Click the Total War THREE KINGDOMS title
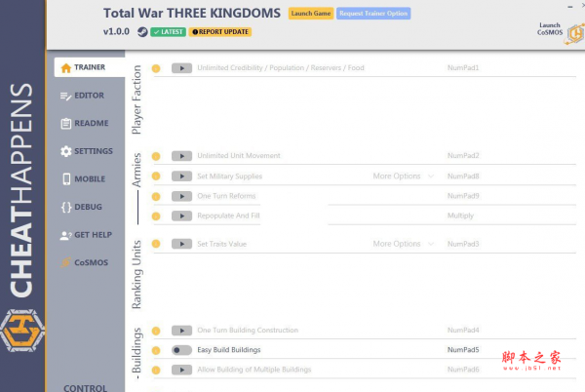 click(192, 14)
